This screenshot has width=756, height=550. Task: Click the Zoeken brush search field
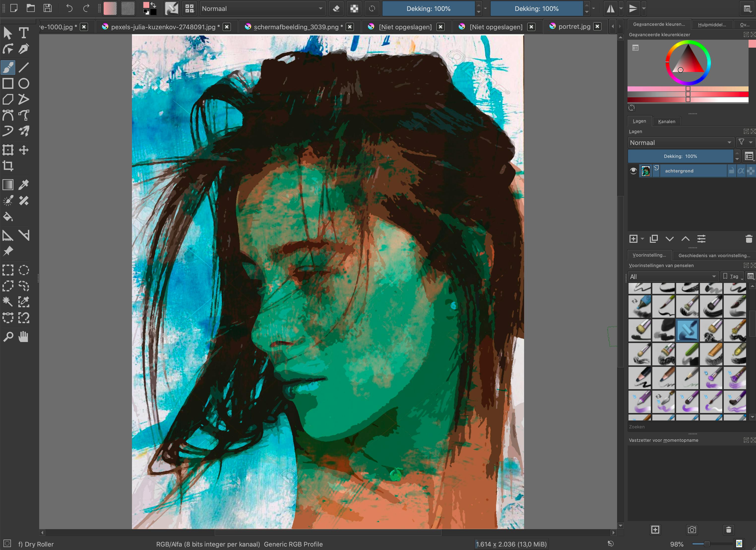[687, 427]
